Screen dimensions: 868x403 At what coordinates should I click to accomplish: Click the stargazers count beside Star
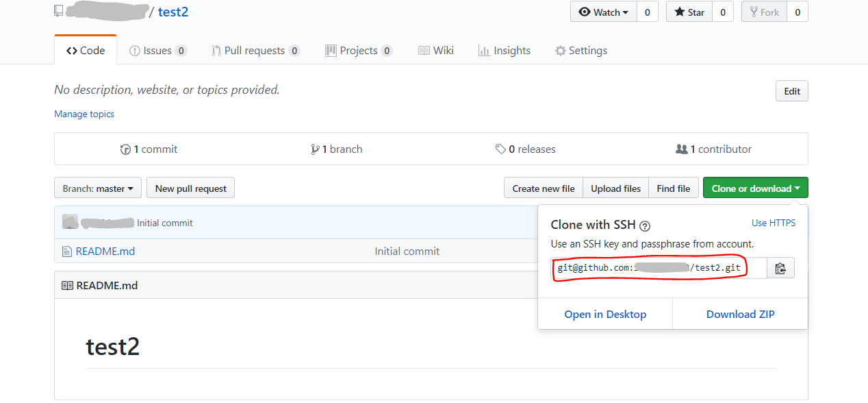pyautogui.click(x=722, y=12)
